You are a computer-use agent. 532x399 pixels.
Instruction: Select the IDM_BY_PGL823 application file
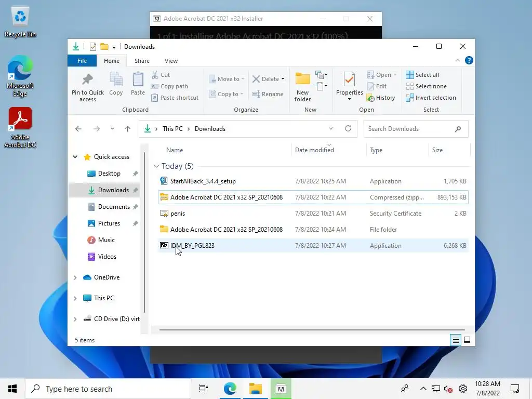tap(313, 246)
